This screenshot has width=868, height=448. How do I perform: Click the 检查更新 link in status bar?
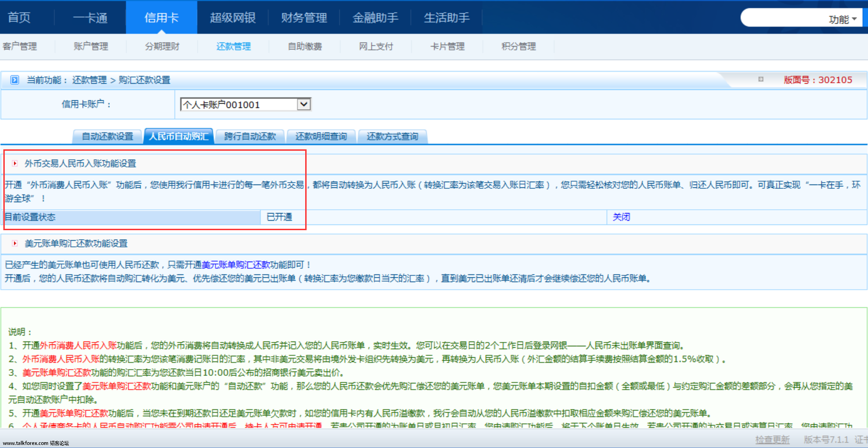tap(772, 440)
